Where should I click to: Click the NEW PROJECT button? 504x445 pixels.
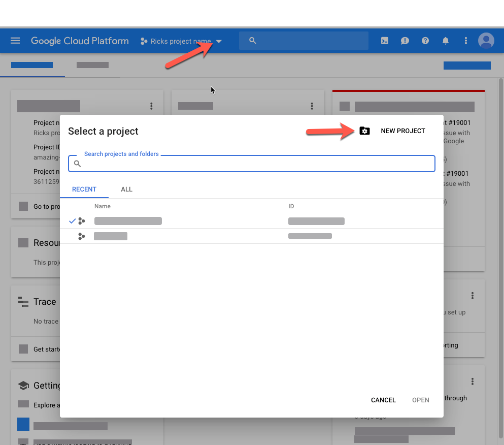[403, 131]
